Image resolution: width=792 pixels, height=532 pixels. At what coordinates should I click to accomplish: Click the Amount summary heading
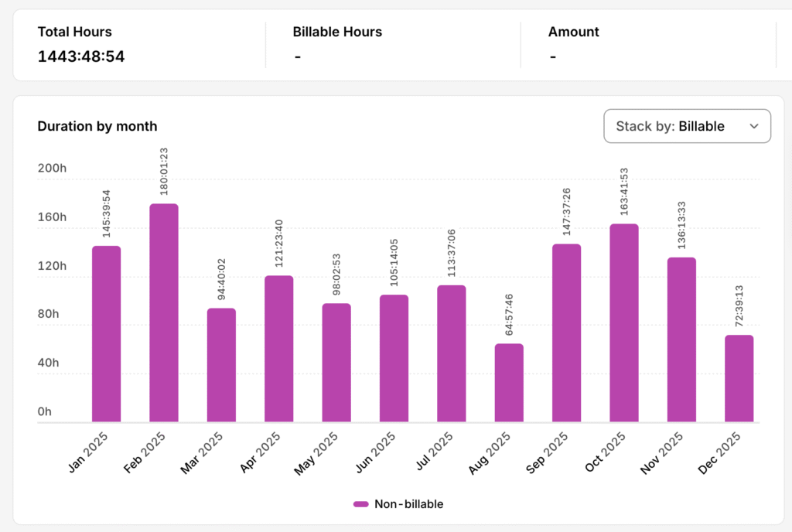point(573,32)
